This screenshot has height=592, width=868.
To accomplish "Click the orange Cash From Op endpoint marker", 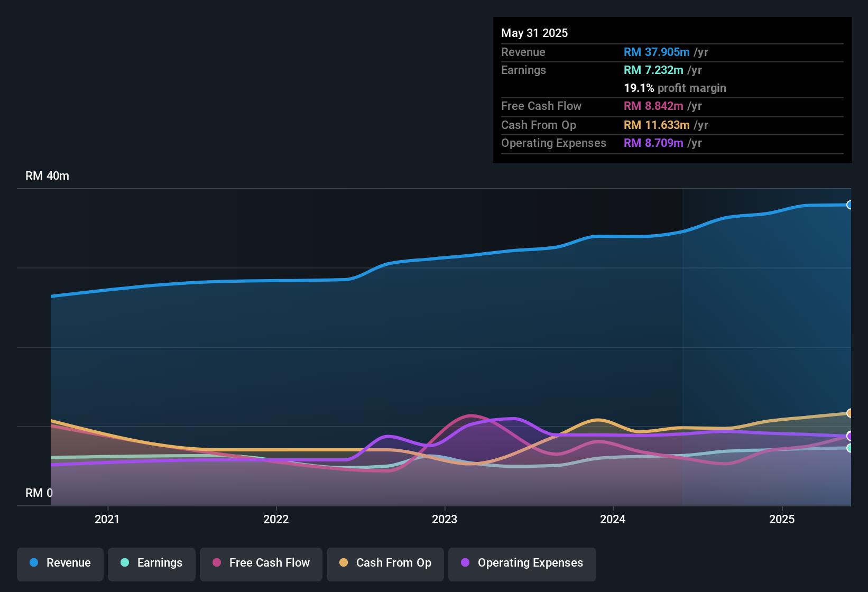I will [x=849, y=413].
